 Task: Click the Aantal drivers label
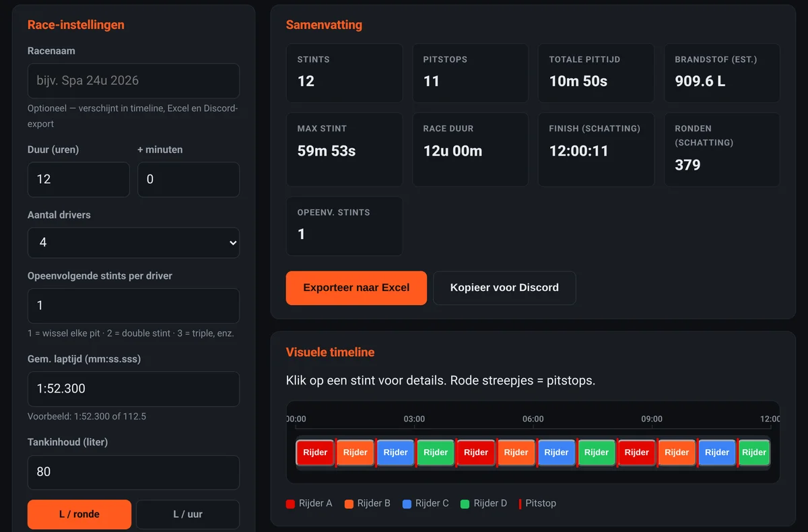pyautogui.click(x=59, y=215)
